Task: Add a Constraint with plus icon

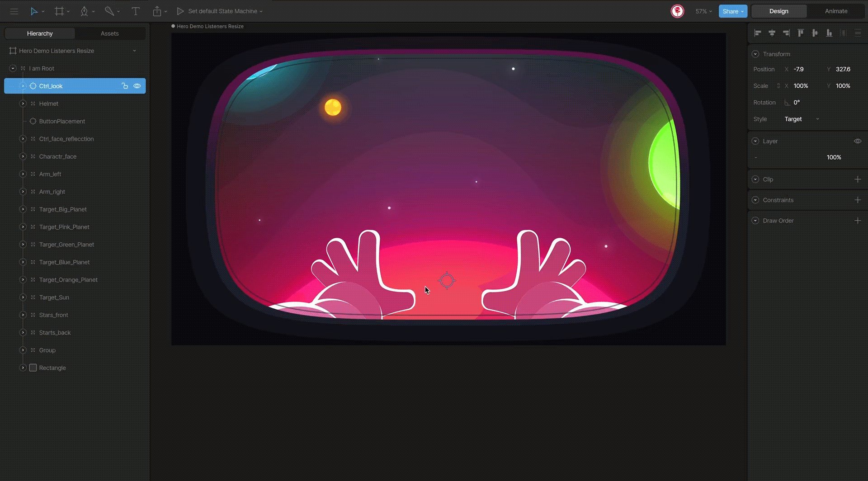Action: tap(858, 200)
